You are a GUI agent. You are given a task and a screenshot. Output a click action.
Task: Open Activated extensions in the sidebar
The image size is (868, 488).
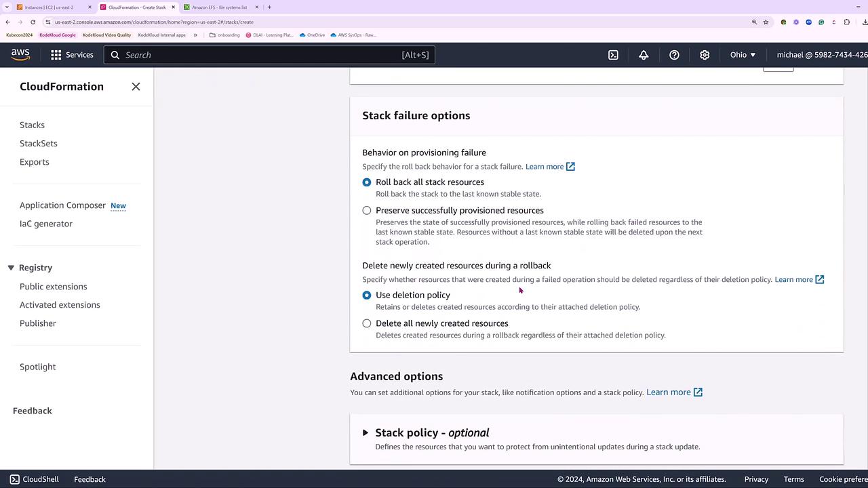[60, 305]
